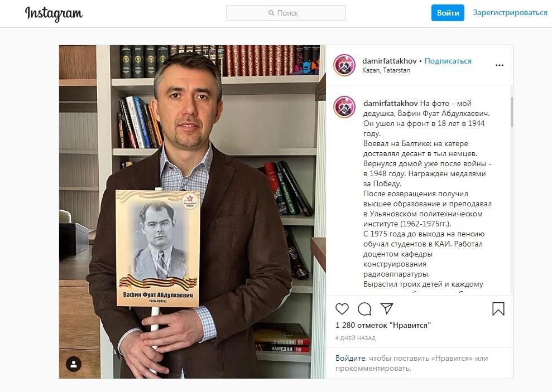Viewport: 552px width, 392px height.
Task: Open damirfattakhov username in header
Action: [390, 61]
